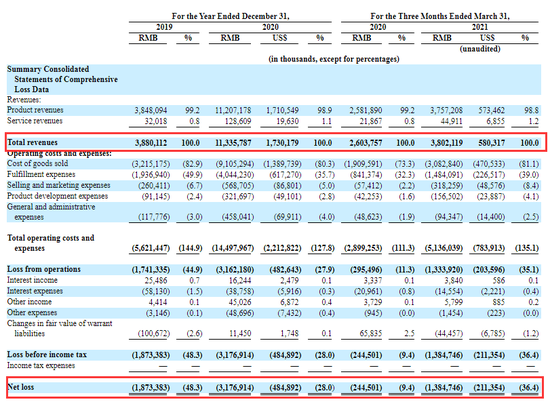Click the Interest income row label
This screenshot has width=550, height=404.
tap(32, 280)
